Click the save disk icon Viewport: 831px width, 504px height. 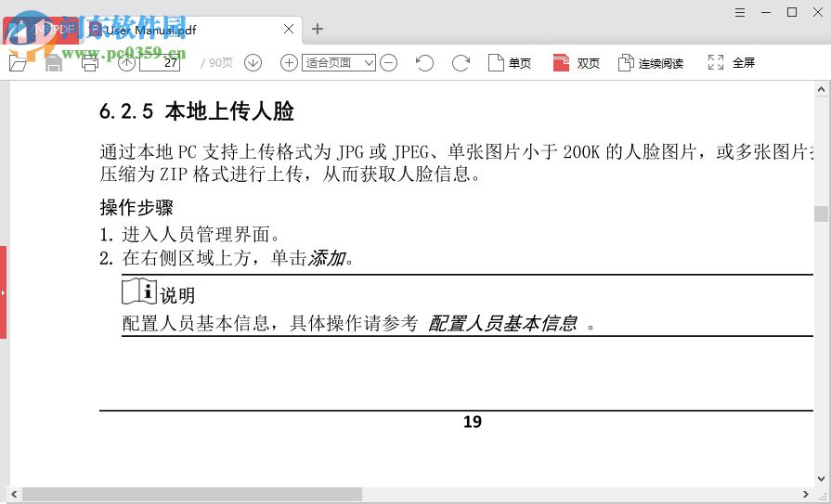[54, 63]
